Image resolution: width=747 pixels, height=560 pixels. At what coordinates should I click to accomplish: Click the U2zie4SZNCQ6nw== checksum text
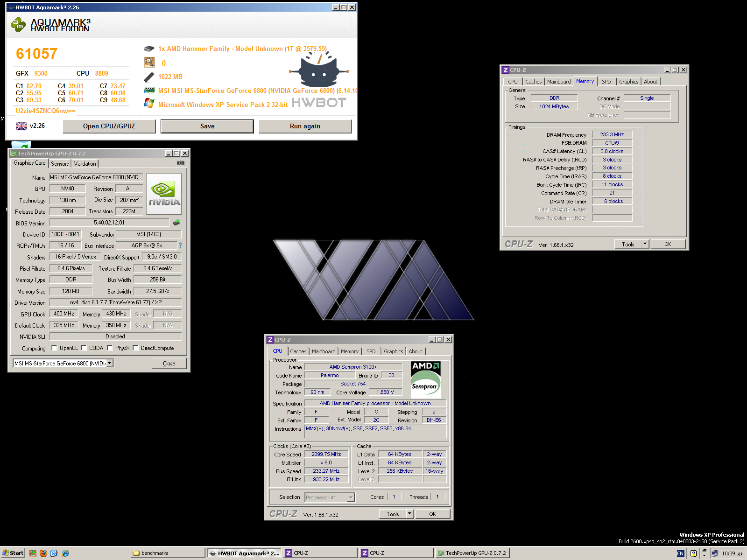tap(46, 111)
